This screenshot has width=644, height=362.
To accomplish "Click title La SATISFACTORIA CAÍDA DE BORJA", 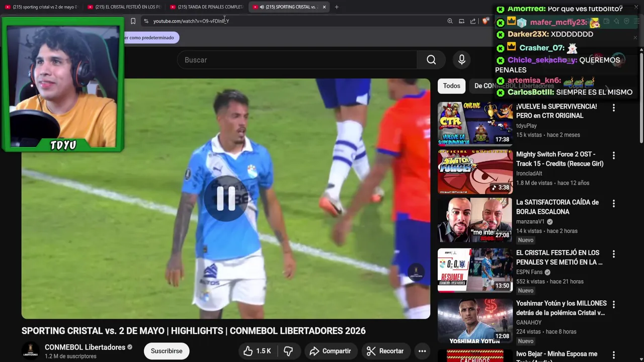I will (557, 207).
